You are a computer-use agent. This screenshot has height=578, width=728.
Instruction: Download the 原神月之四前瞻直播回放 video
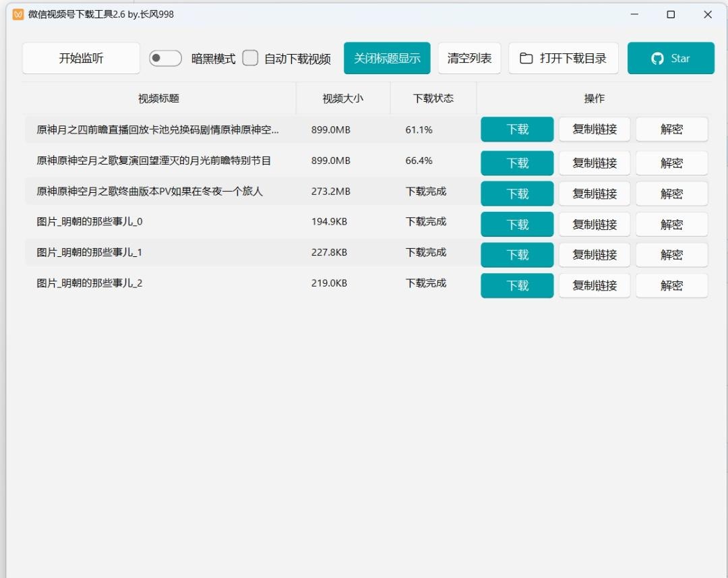point(517,129)
